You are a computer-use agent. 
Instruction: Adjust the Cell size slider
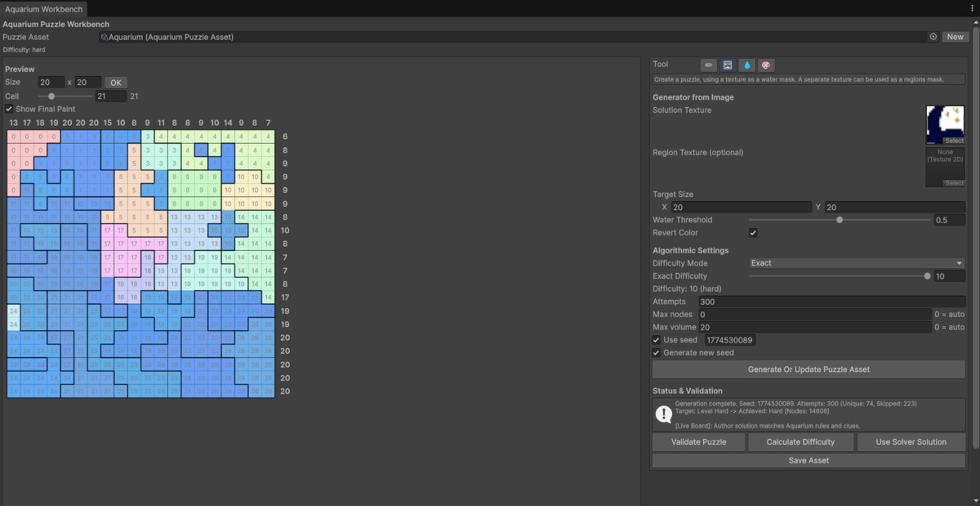[65, 96]
